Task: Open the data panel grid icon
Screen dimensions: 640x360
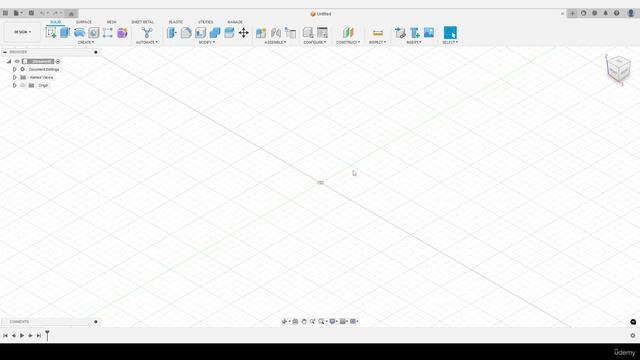Action: pyautogui.click(x=5, y=13)
